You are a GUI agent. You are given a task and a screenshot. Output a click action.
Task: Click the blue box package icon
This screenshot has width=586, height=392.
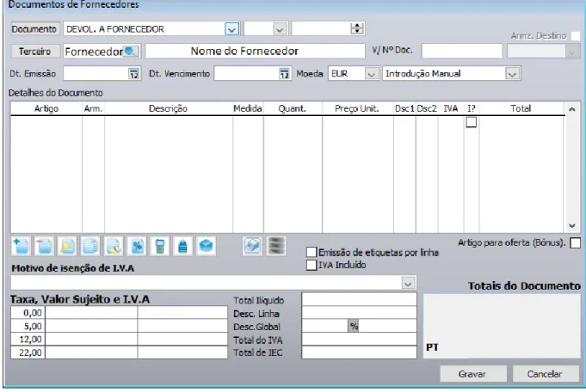(x=206, y=247)
